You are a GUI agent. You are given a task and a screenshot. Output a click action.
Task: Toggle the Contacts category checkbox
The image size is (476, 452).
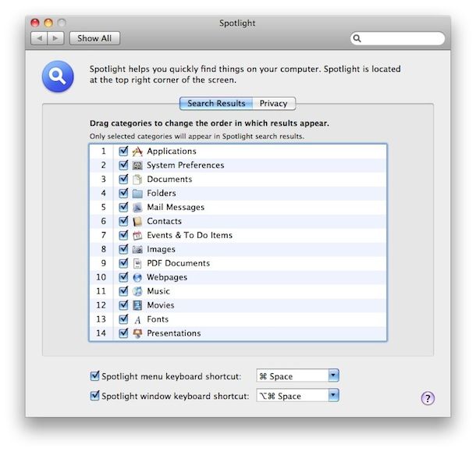tap(123, 221)
